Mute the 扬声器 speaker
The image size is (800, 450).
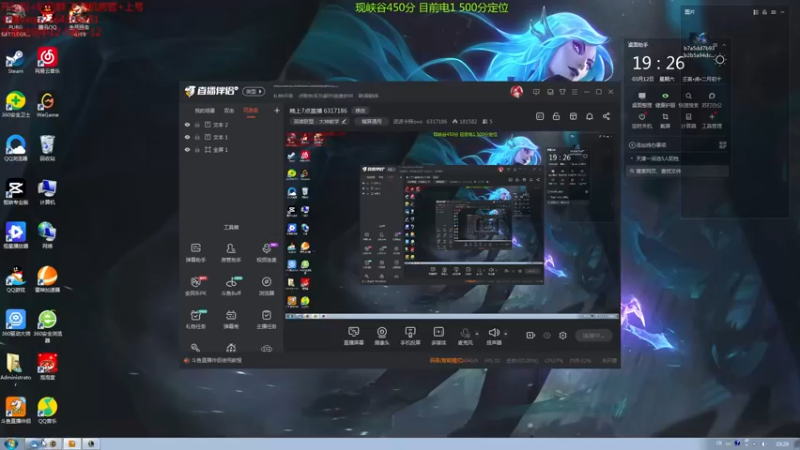pos(493,336)
